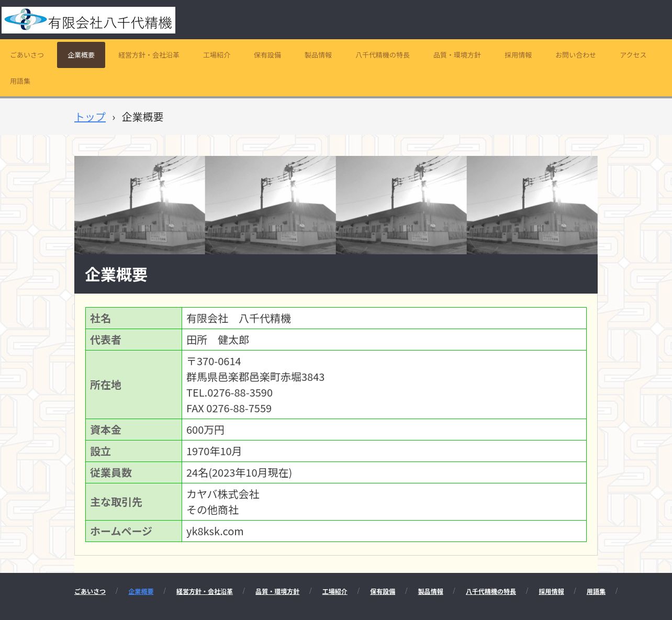Select 企業概要 in the top navigation
Viewport: 672px width, 620px height.
pyautogui.click(x=81, y=55)
